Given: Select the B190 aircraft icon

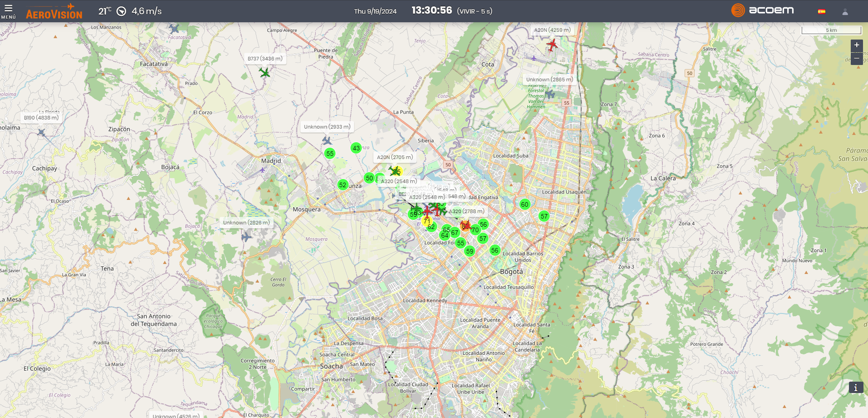Looking at the screenshot, I should click(x=41, y=132).
